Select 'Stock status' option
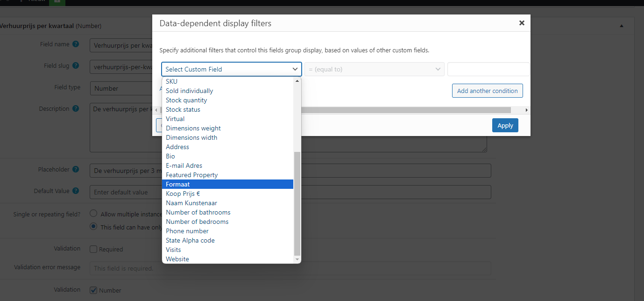The height and width of the screenshot is (301, 644). (227, 109)
